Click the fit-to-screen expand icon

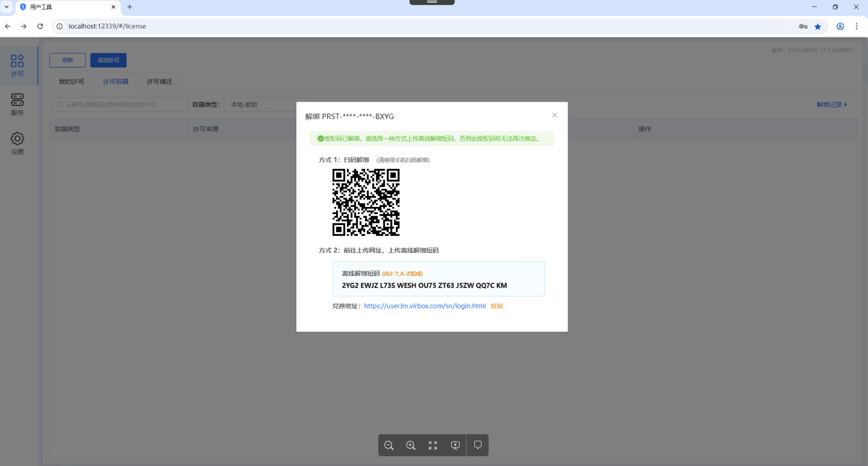click(x=433, y=445)
